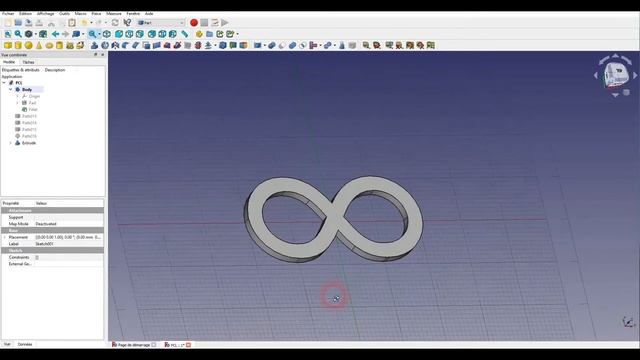Screen dimensions: 640x360
Task: Close the Vue combinée panel
Action: [102, 55]
